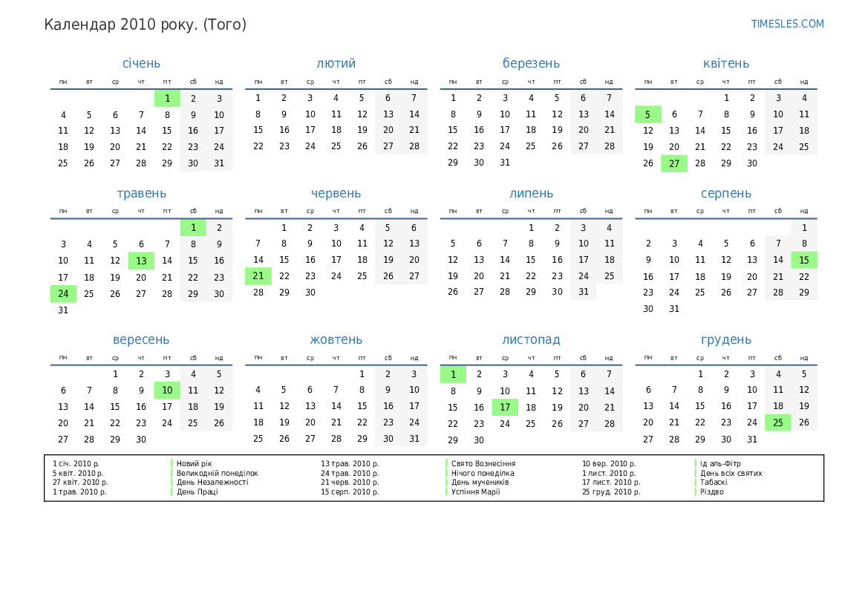Click legend date "27 квіт. 2010 р."
This screenshot has width=868, height=614.
[80, 483]
